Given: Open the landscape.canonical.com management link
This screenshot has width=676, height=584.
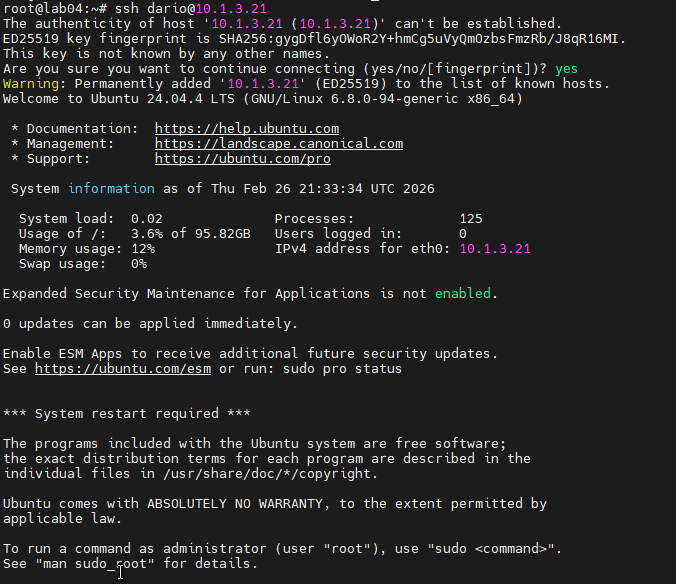Looking at the screenshot, I should (278, 144).
